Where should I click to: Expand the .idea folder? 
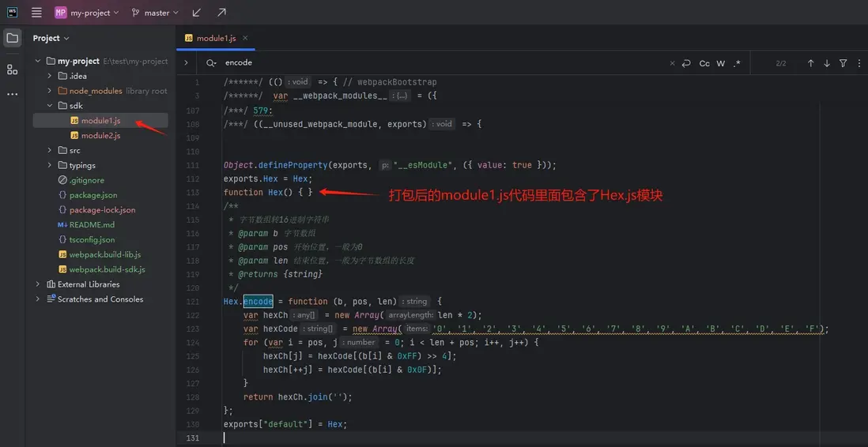click(x=49, y=77)
